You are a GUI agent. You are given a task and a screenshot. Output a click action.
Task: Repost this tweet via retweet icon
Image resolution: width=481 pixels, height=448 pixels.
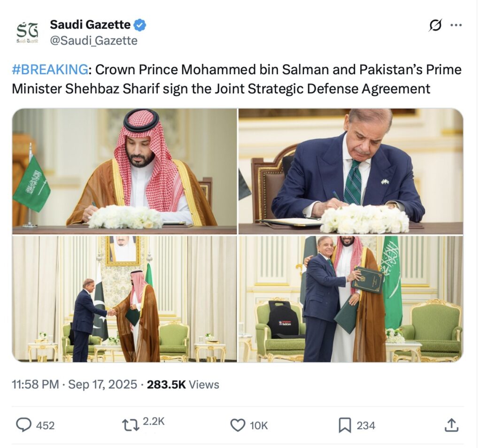[x=131, y=425]
